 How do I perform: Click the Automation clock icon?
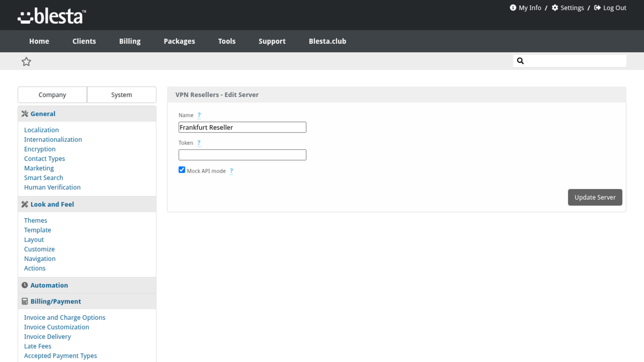(x=24, y=285)
